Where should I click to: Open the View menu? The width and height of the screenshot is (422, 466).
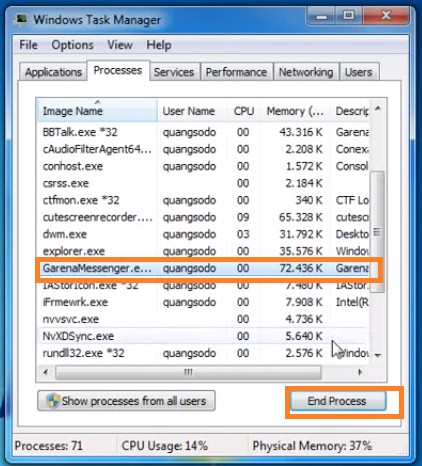point(120,45)
